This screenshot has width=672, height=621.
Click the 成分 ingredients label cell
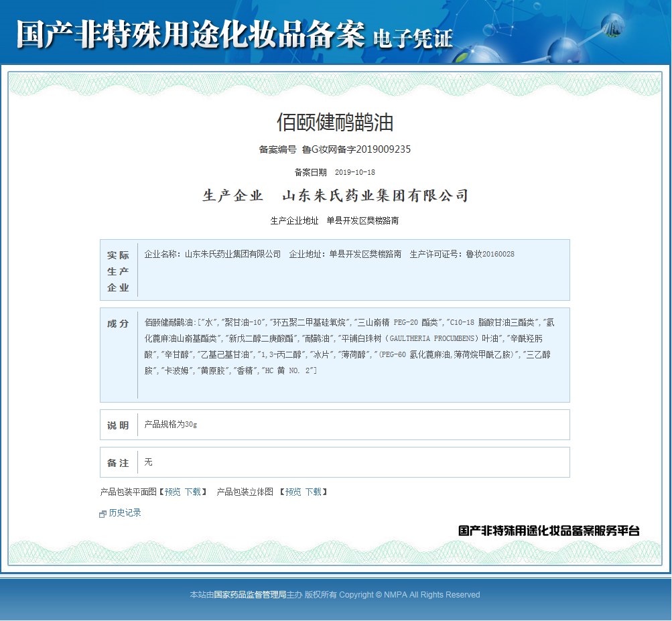point(118,322)
